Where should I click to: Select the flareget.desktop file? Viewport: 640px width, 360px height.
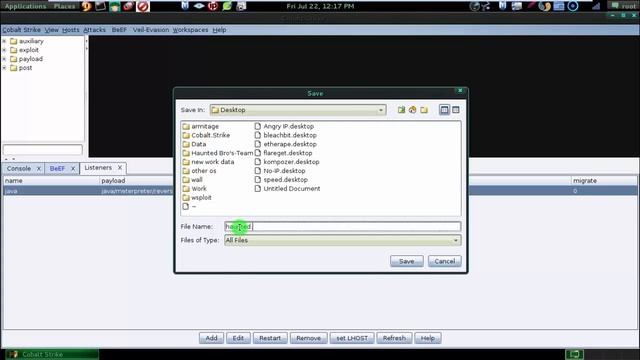click(284, 153)
